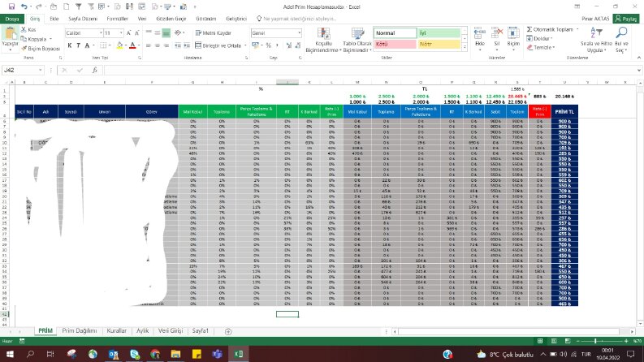
Task: Click the Paylaş share button
Action: click(x=626, y=19)
